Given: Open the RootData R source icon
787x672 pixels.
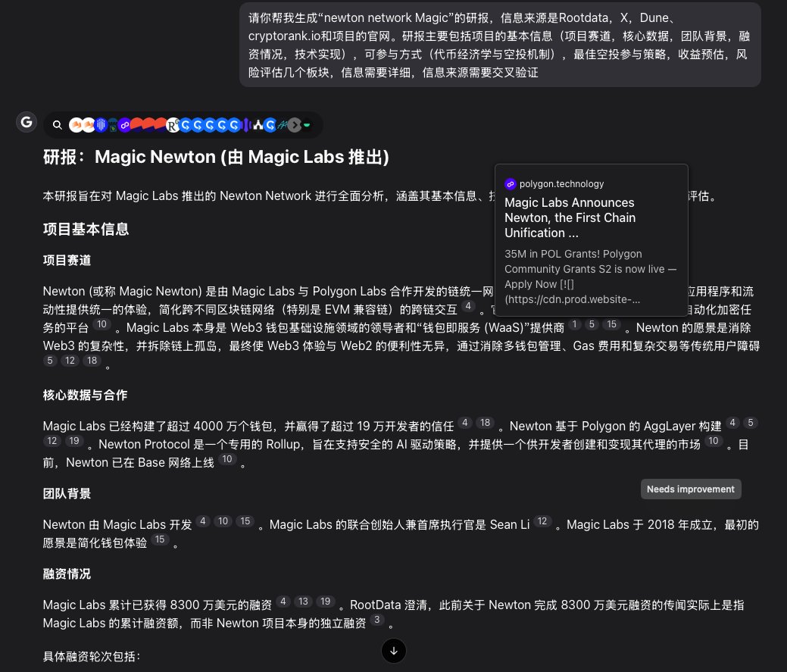Looking at the screenshot, I should tap(173, 125).
